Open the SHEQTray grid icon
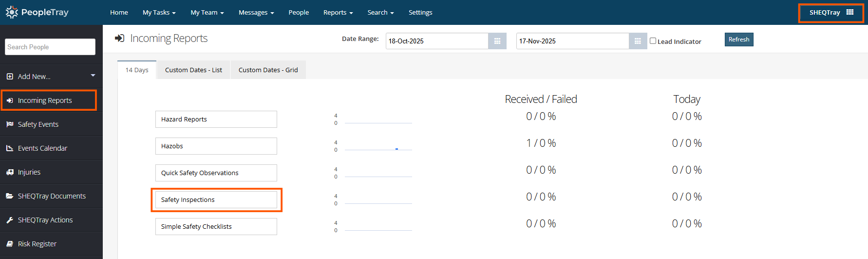Screen dimensions: 868x259 point(849,12)
